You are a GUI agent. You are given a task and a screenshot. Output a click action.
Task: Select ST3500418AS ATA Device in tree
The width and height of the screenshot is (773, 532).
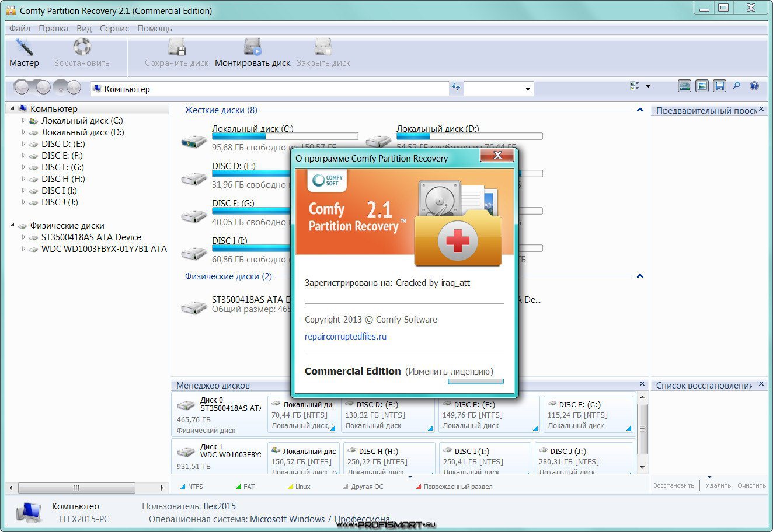pyautogui.click(x=91, y=237)
